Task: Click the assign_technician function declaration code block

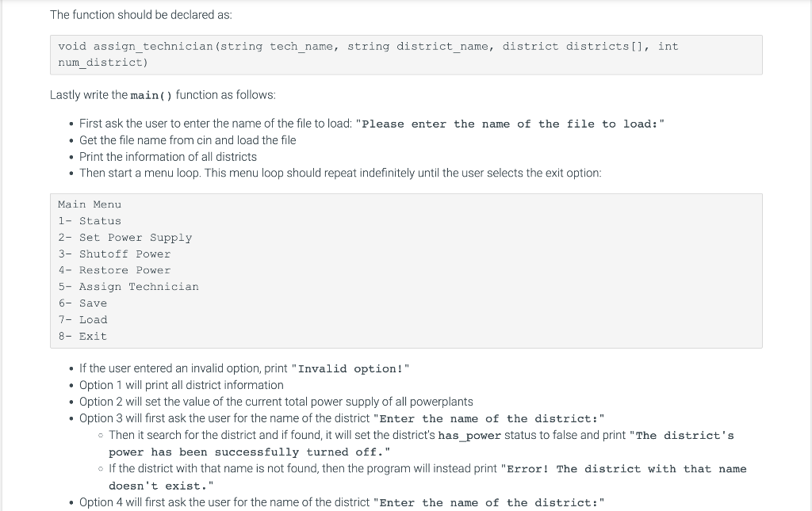Action: pyautogui.click(x=406, y=55)
